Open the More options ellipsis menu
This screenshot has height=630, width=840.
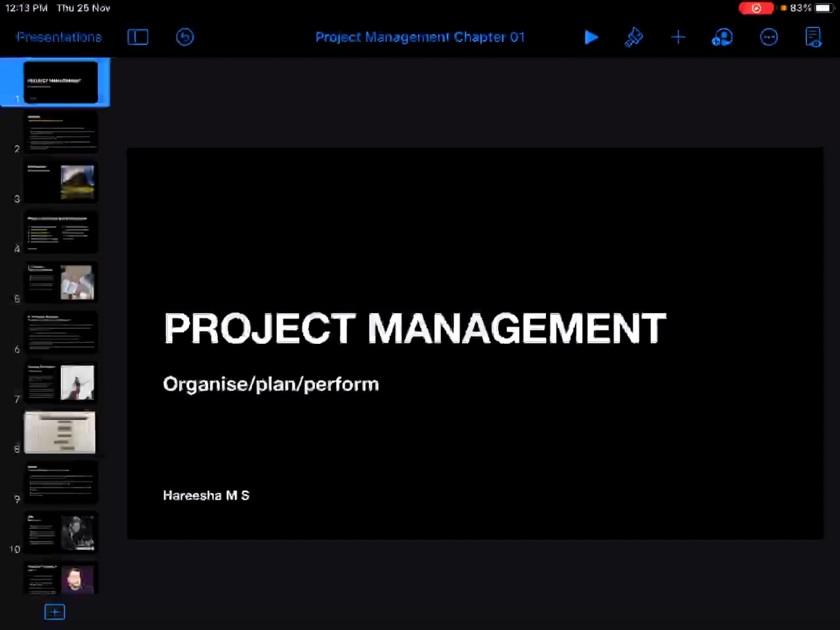tap(769, 37)
